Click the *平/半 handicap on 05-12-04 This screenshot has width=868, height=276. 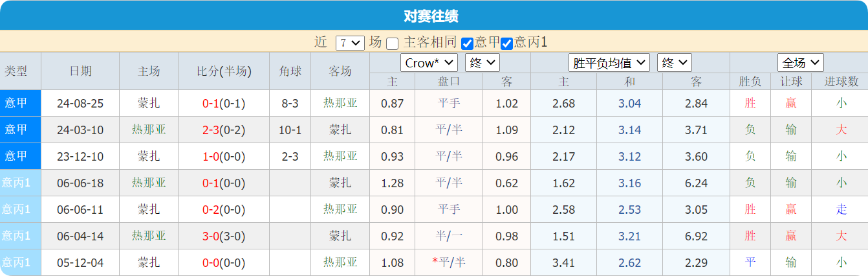point(449,262)
